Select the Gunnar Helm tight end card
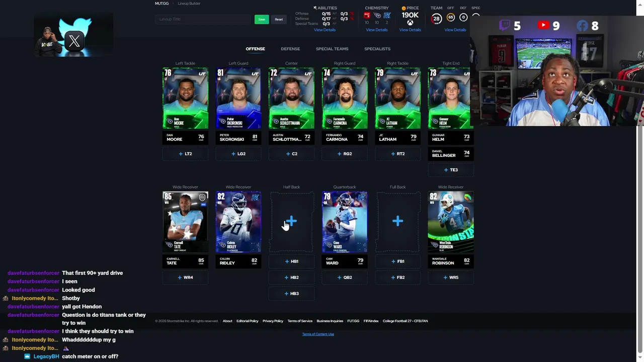The height and width of the screenshot is (362, 644). pos(450,99)
